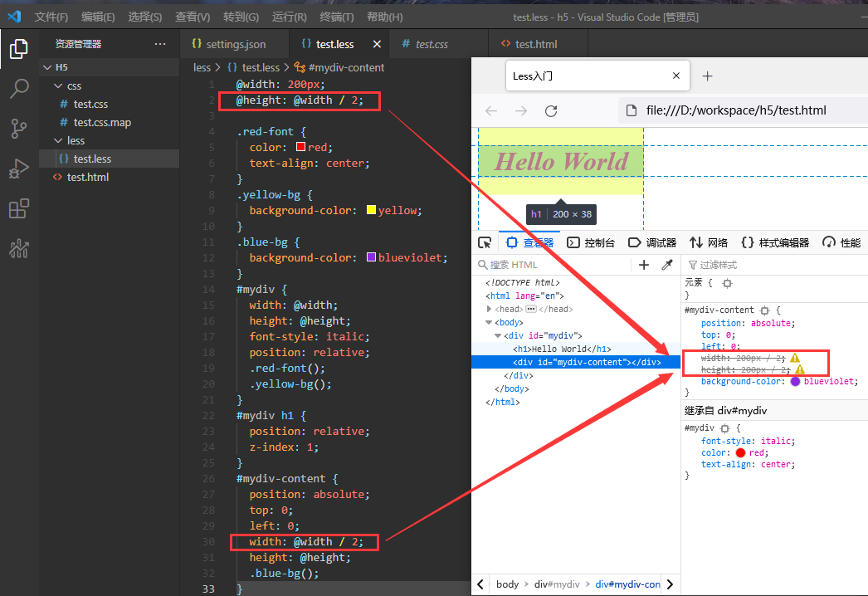Open the Extensions view

click(x=19, y=209)
